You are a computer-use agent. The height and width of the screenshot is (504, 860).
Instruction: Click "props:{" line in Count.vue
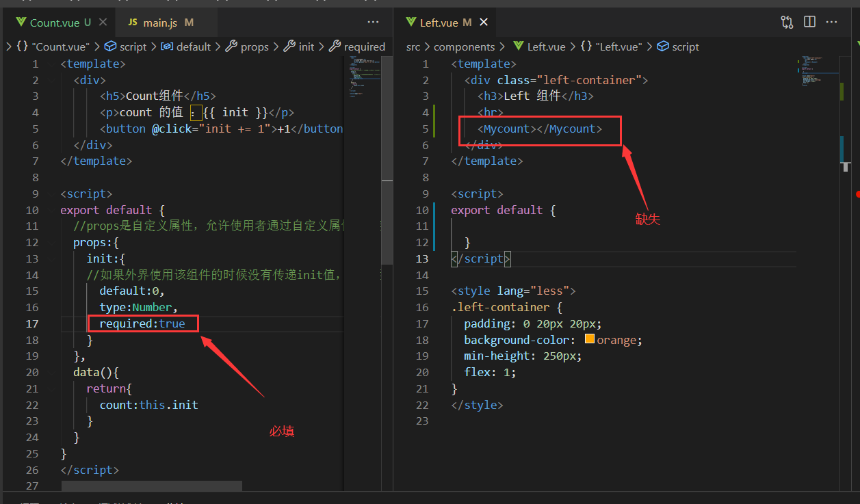[96, 242]
